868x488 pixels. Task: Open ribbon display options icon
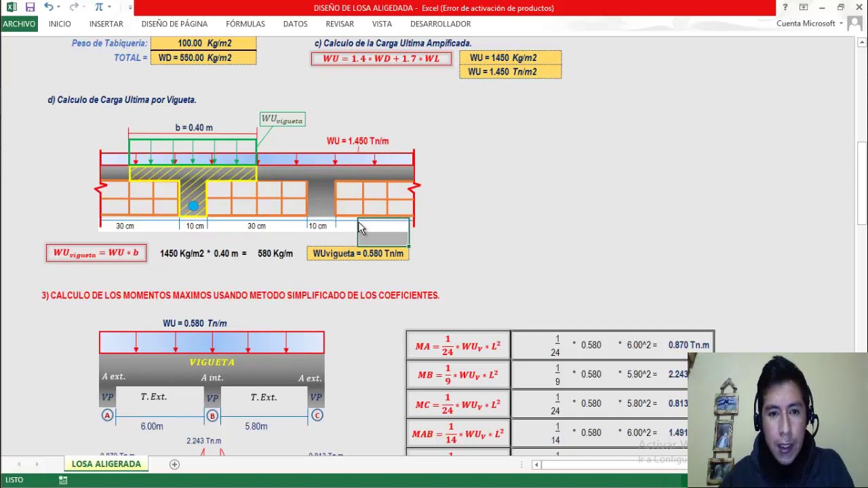(x=804, y=7)
